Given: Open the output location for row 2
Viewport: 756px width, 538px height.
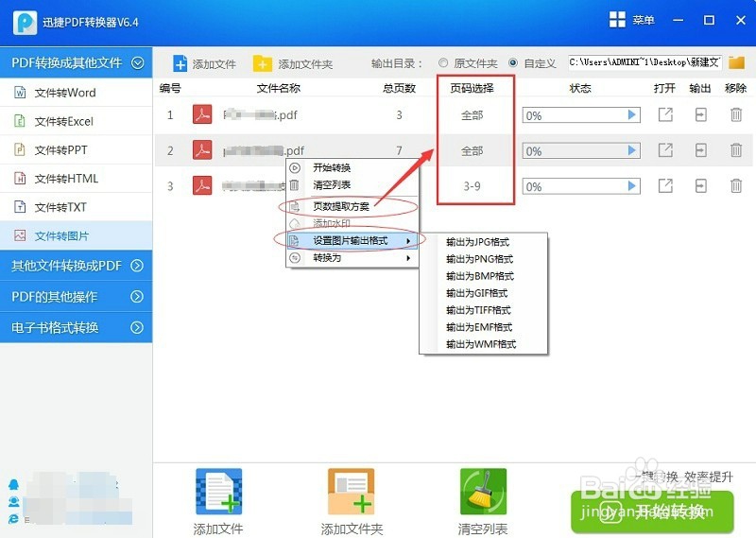Looking at the screenshot, I should pyautogui.click(x=700, y=150).
